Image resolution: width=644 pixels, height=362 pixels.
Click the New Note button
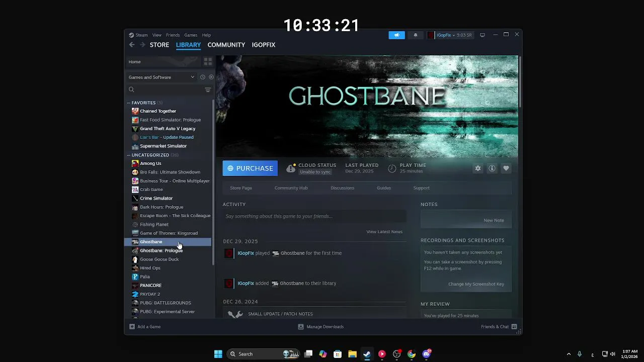[494, 220]
